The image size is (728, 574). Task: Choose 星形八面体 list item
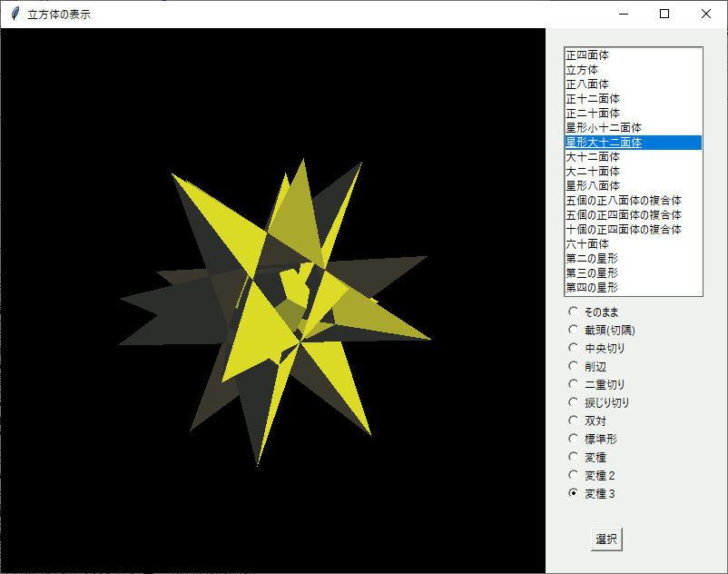pos(633,186)
